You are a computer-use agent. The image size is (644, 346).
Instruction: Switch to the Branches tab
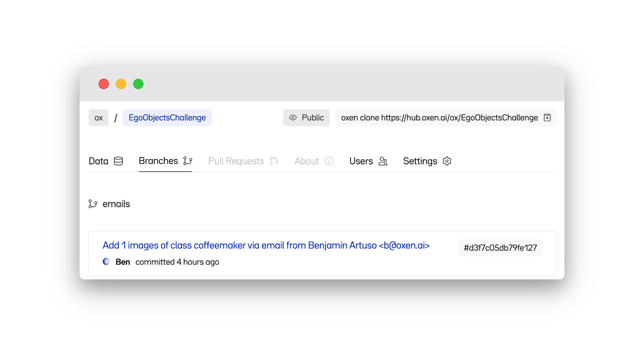coord(158,160)
